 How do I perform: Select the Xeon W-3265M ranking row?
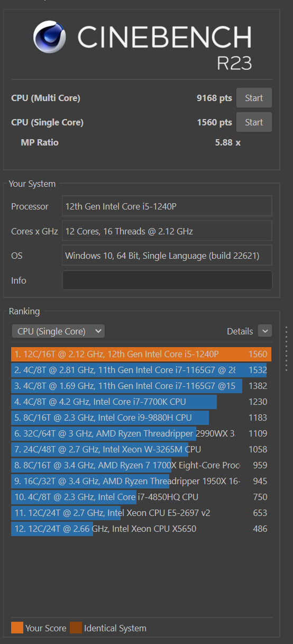[141, 449]
